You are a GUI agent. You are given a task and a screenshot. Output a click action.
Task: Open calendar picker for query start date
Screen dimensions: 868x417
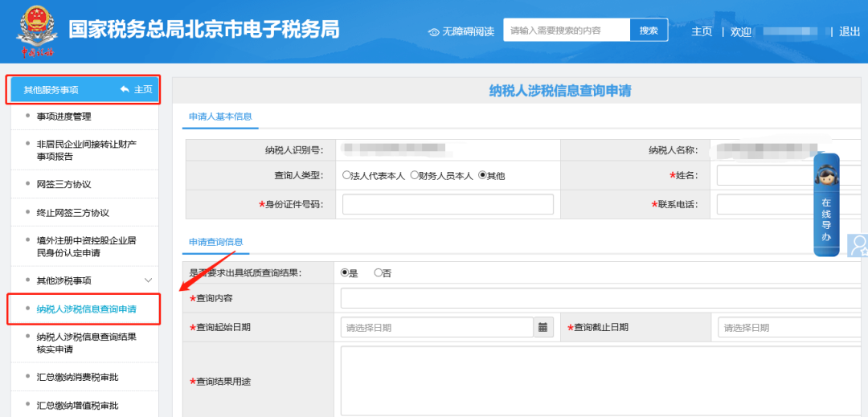[x=543, y=327]
